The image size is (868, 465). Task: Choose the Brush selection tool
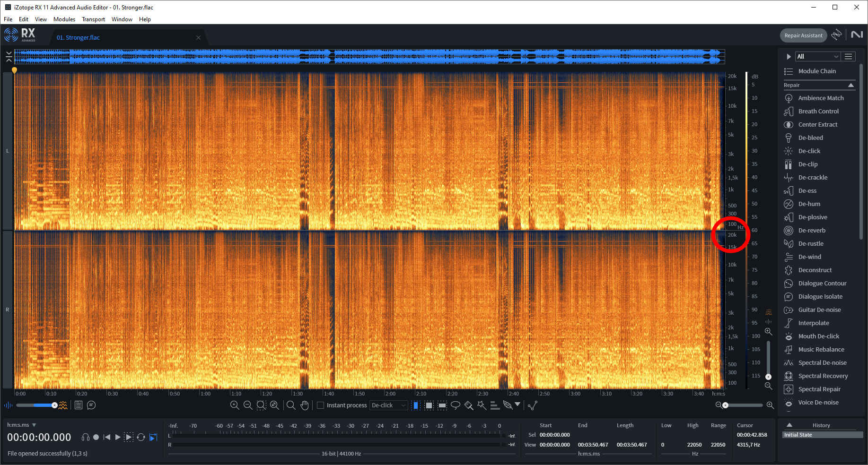coord(469,405)
